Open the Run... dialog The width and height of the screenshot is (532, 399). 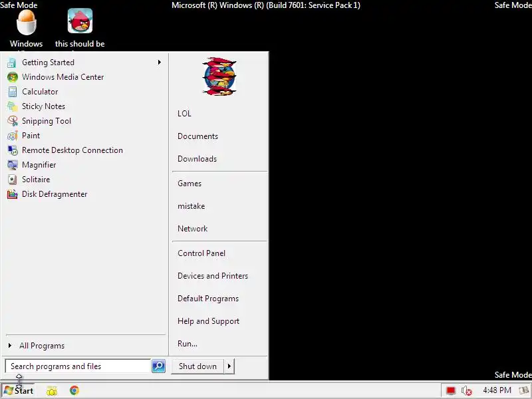coord(188,344)
